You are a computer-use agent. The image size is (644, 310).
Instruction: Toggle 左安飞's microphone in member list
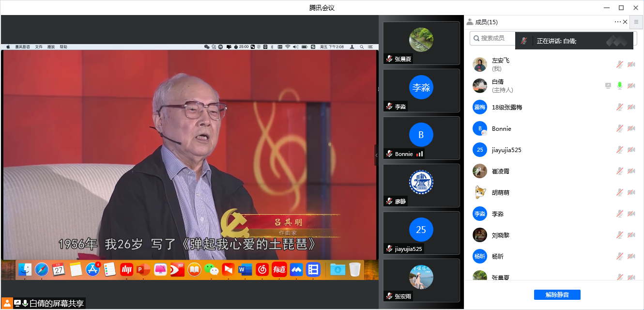coord(619,64)
